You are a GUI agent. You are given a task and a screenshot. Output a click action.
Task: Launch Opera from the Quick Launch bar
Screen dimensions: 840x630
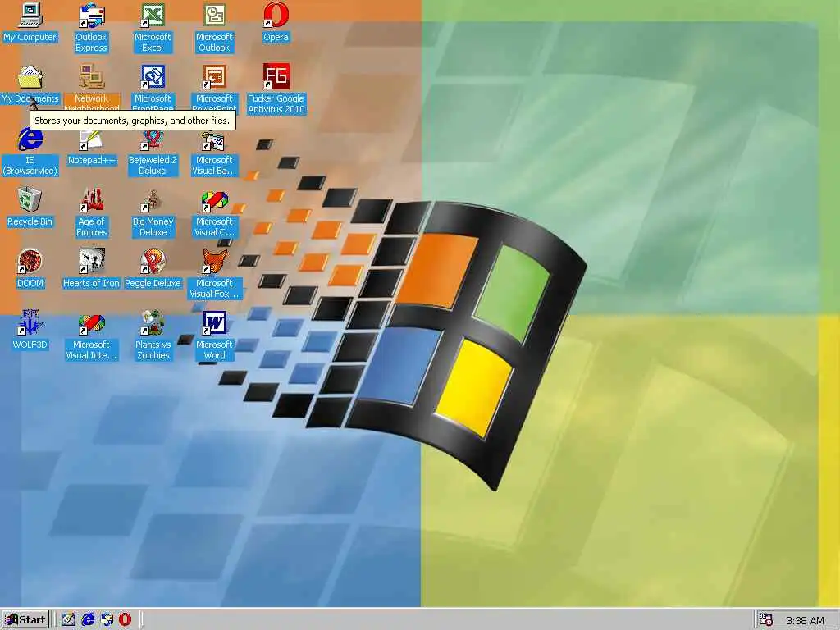[x=125, y=620]
